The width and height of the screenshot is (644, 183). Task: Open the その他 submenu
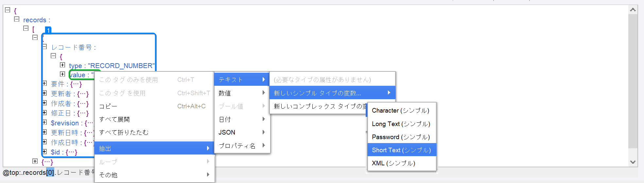click(x=154, y=175)
